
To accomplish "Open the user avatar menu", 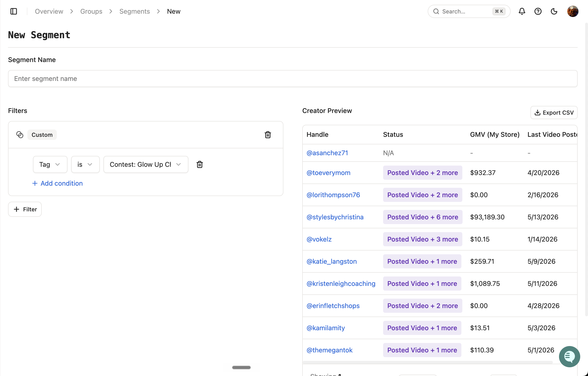I will [573, 11].
